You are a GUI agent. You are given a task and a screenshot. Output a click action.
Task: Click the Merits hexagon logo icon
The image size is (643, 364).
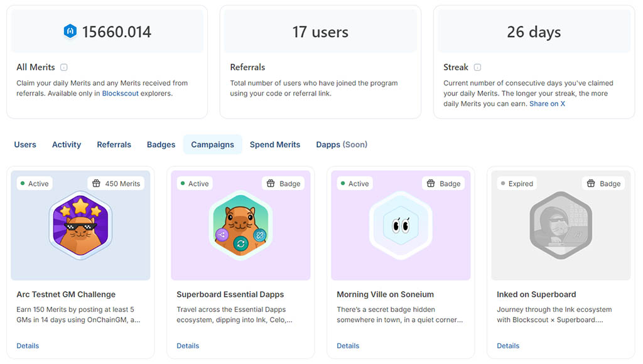(70, 31)
